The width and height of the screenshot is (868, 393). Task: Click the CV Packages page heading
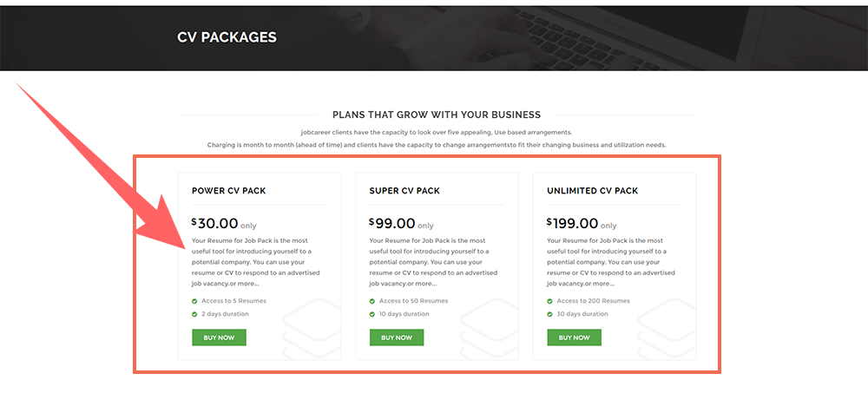pyautogui.click(x=227, y=37)
